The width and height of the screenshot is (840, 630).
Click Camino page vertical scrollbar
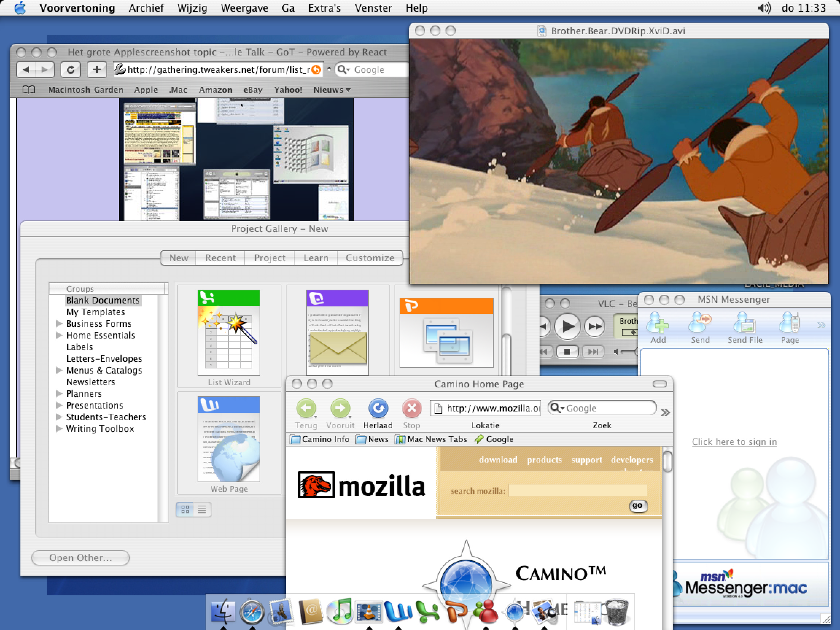(667, 462)
